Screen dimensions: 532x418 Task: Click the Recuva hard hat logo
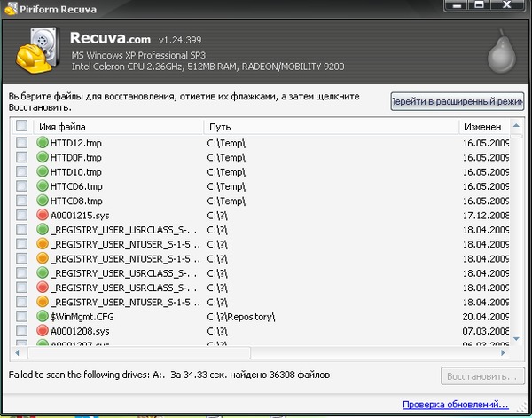(38, 51)
